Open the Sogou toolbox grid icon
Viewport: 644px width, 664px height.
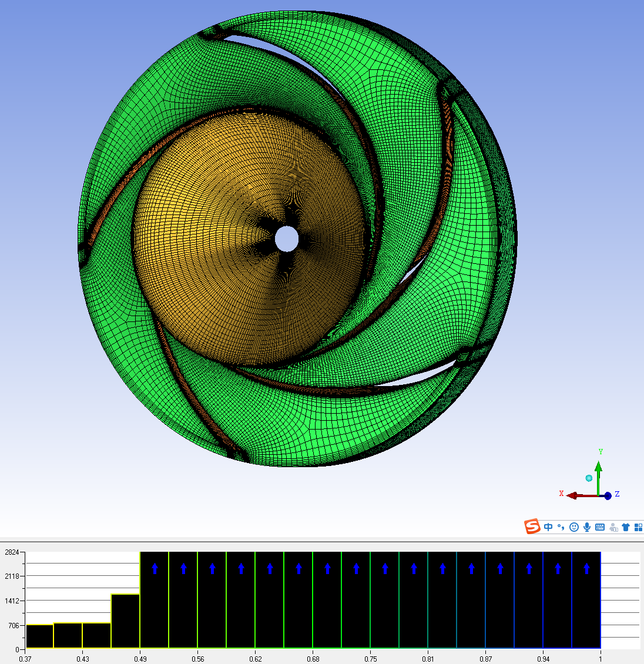638,527
